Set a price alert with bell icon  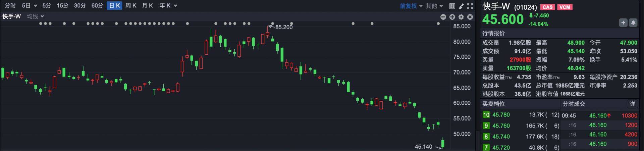point(633,22)
